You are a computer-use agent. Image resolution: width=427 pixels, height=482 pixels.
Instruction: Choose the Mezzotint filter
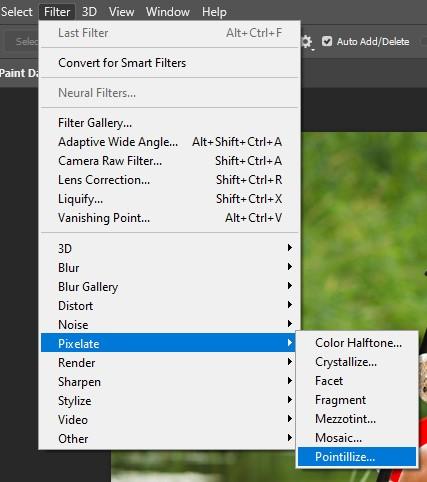(357, 419)
